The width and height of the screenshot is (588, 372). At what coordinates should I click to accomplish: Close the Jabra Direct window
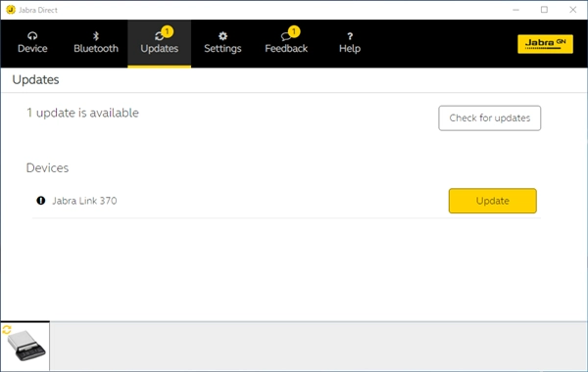point(573,10)
